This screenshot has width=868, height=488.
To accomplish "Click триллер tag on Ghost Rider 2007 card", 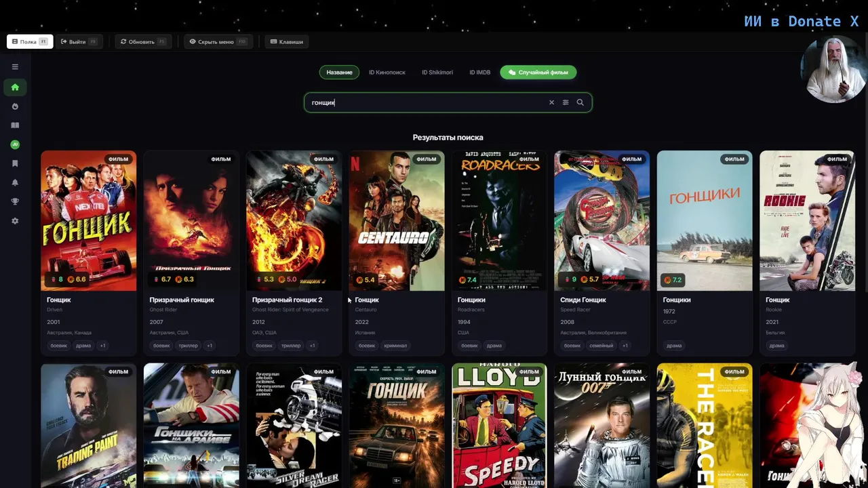I will 189,346.
